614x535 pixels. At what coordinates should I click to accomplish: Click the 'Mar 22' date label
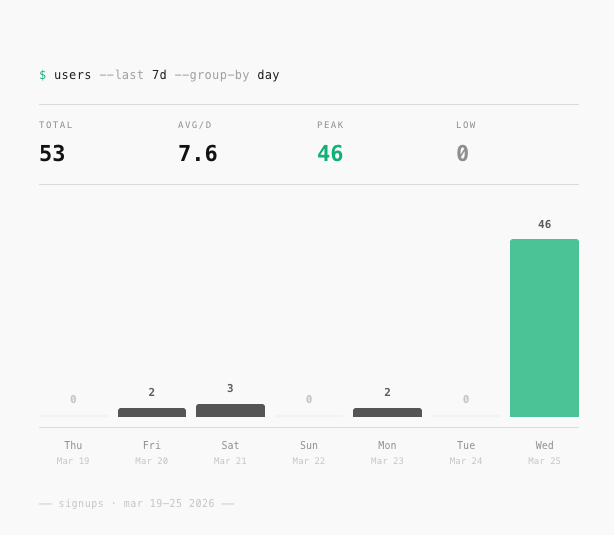(309, 461)
